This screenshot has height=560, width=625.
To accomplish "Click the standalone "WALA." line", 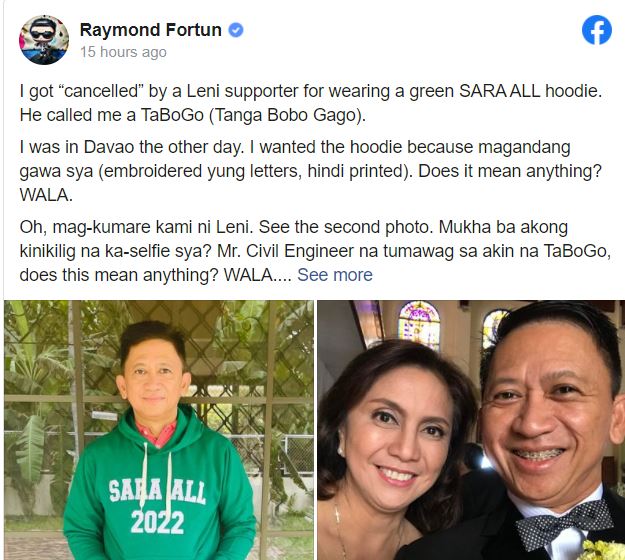I will click(x=46, y=195).
